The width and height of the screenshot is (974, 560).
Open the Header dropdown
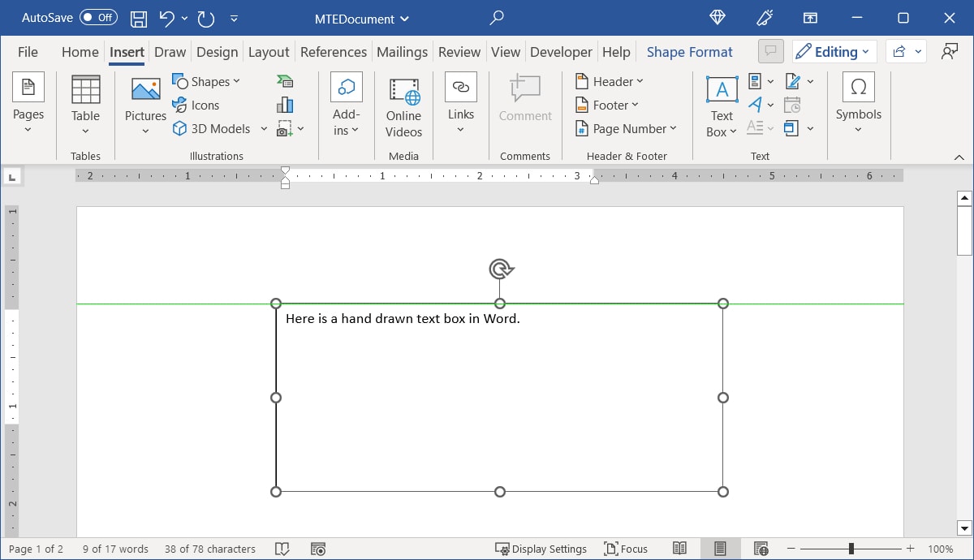coord(608,81)
